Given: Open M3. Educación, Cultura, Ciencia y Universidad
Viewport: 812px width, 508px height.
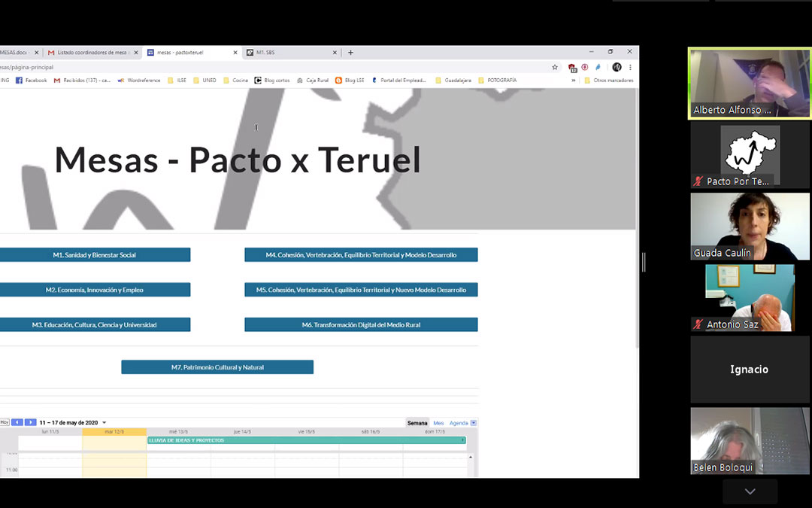Looking at the screenshot, I should coord(95,324).
